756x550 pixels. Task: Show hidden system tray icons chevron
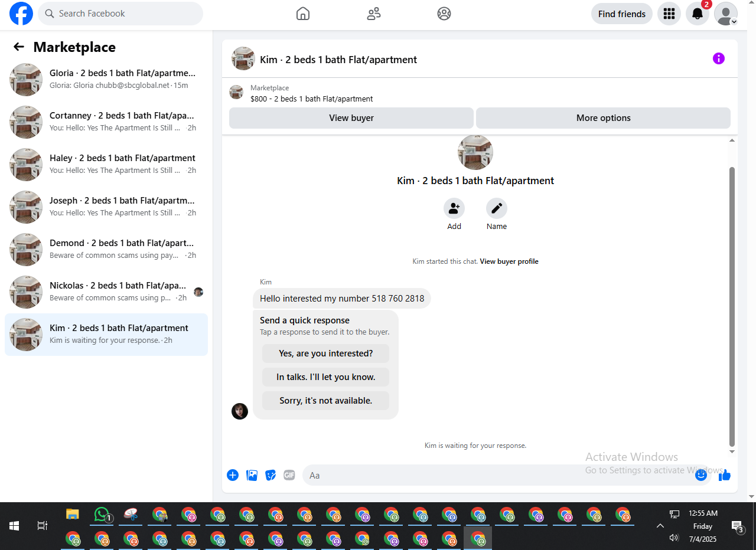660,526
